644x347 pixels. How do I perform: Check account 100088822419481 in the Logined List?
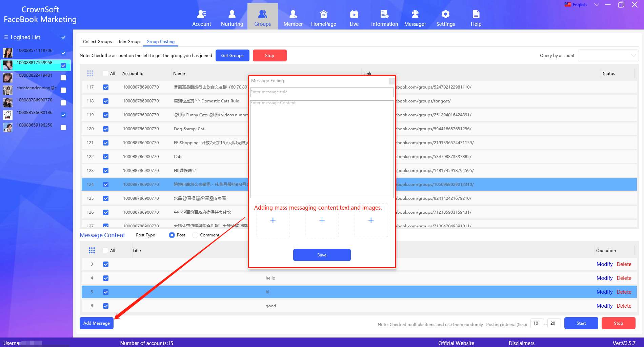63,78
